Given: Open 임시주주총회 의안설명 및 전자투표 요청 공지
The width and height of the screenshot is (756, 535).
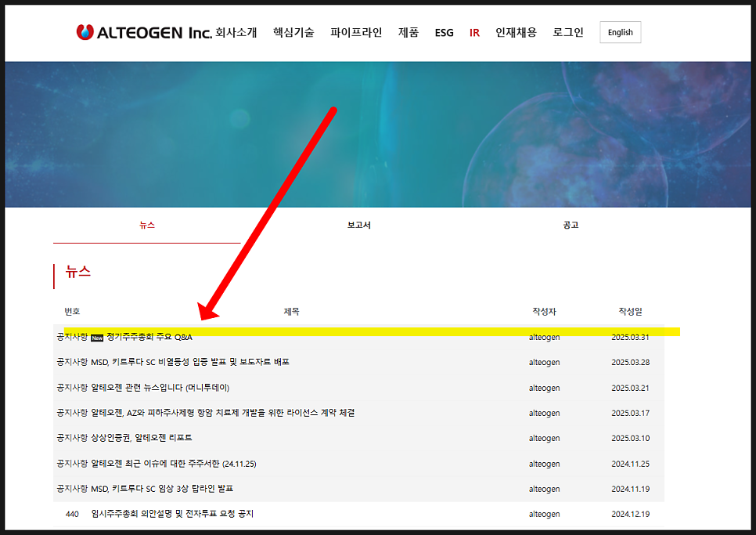Looking at the screenshot, I should click(x=172, y=514).
